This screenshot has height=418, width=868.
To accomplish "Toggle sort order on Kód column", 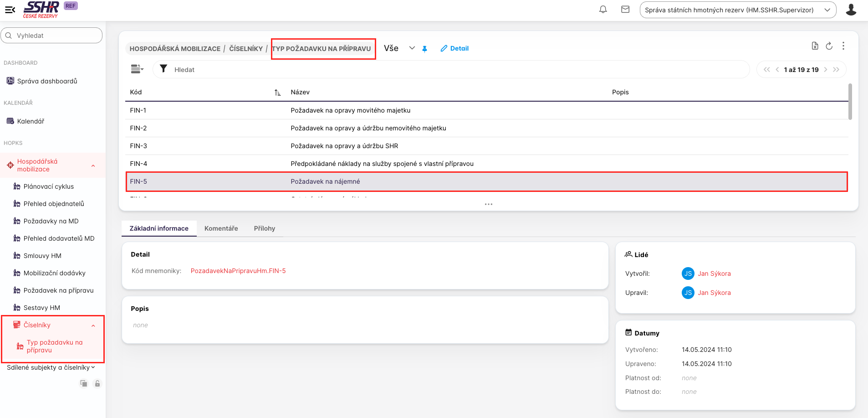I will 277,93.
